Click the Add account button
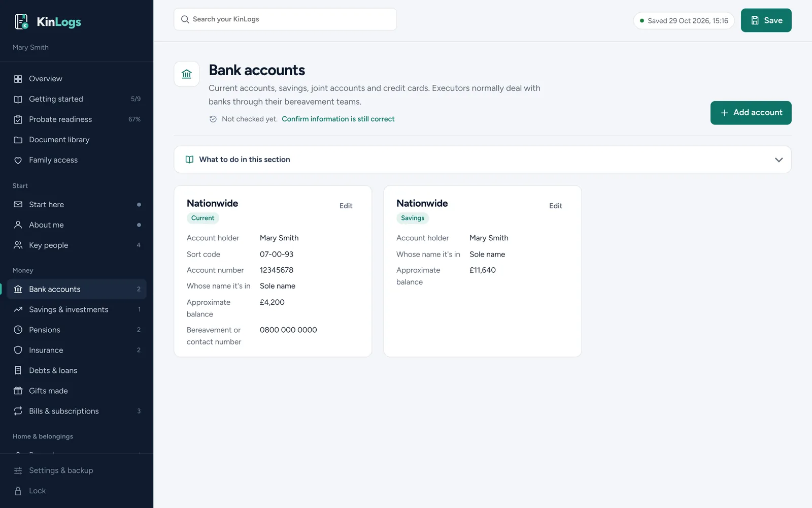This screenshot has width=812, height=508. coord(751,113)
